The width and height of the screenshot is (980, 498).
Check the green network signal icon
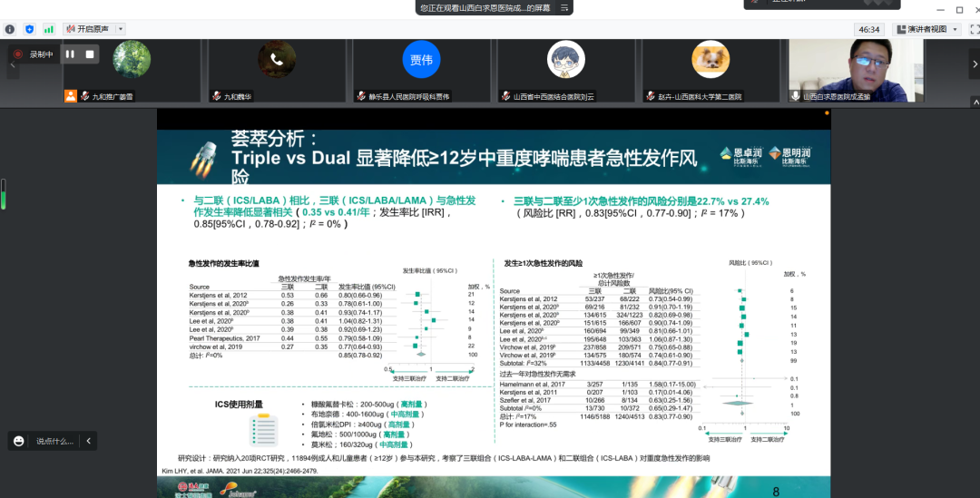click(x=49, y=29)
